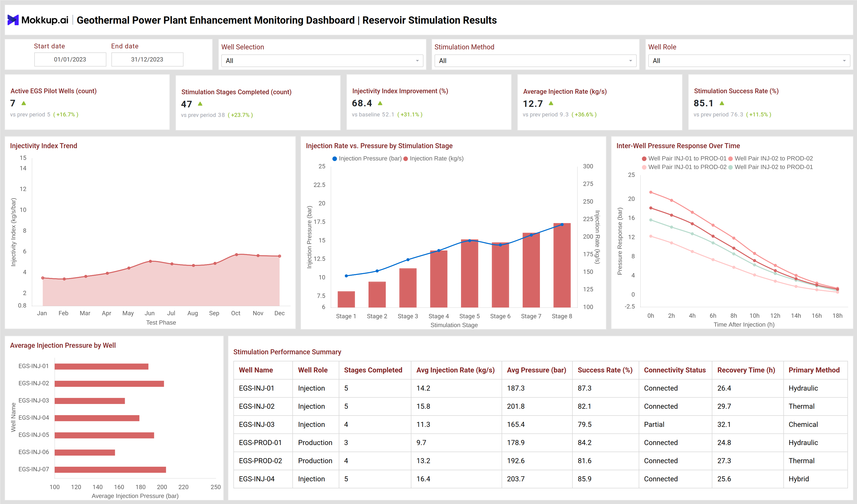Screen dimensions: 857x504
Task: Click the green up-arrow in Active EGS Pilot Wells card
Action: click(24, 103)
